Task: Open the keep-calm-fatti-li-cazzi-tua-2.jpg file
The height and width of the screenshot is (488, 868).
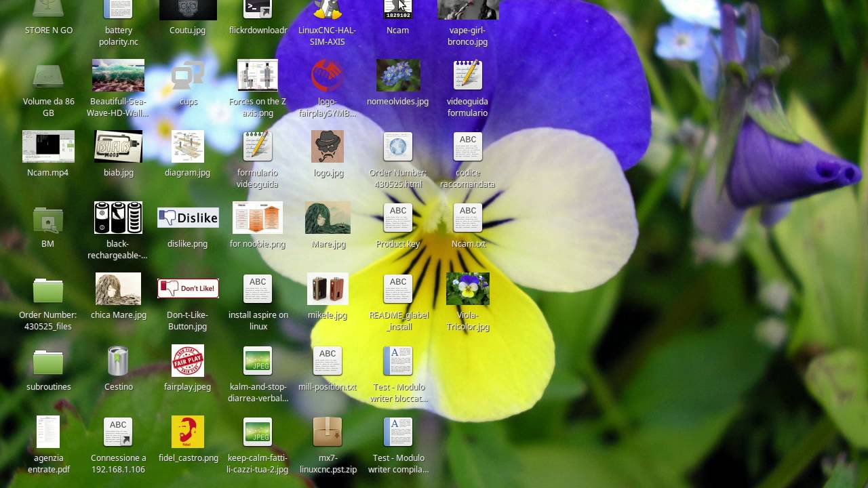Action: click(258, 432)
